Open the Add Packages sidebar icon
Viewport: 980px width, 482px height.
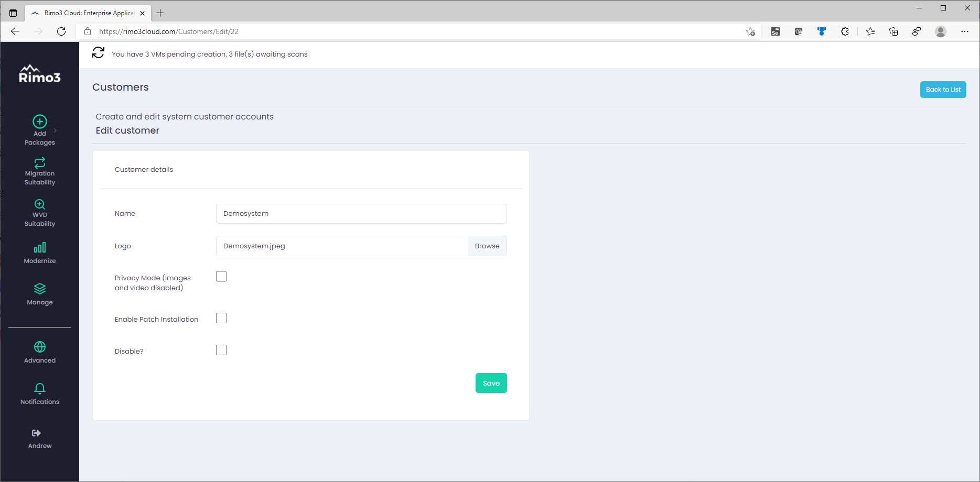[x=39, y=122]
